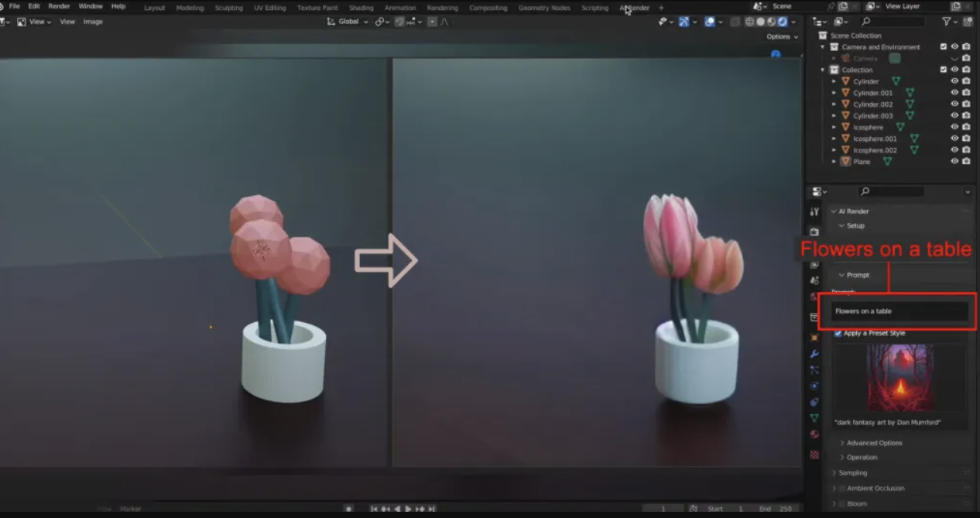Viewport: 980px width, 518px height.
Task: Select the Scene Properties camera icon
Action: click(814, 280)
